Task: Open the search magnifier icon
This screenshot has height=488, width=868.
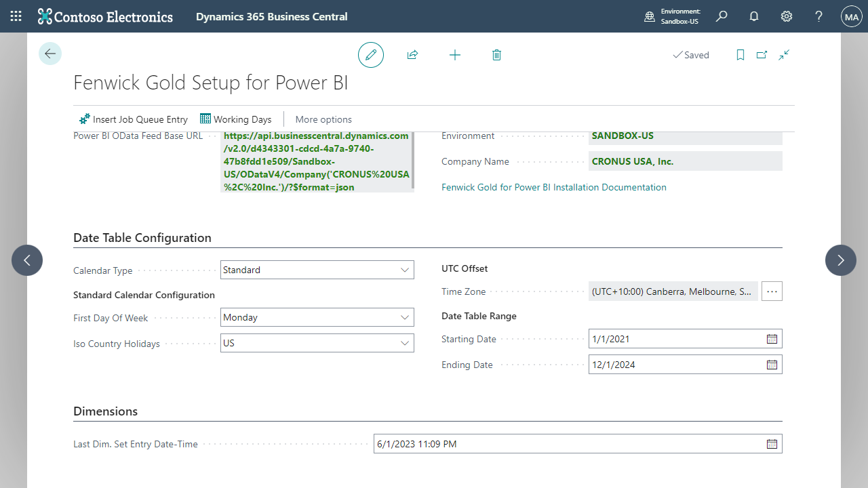Action: click(x=722, y=16)
